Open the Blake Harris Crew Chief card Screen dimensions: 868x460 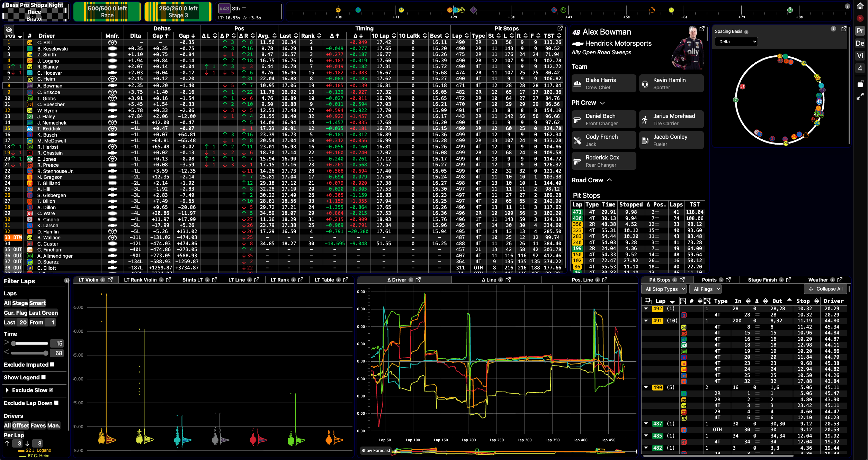604,83
